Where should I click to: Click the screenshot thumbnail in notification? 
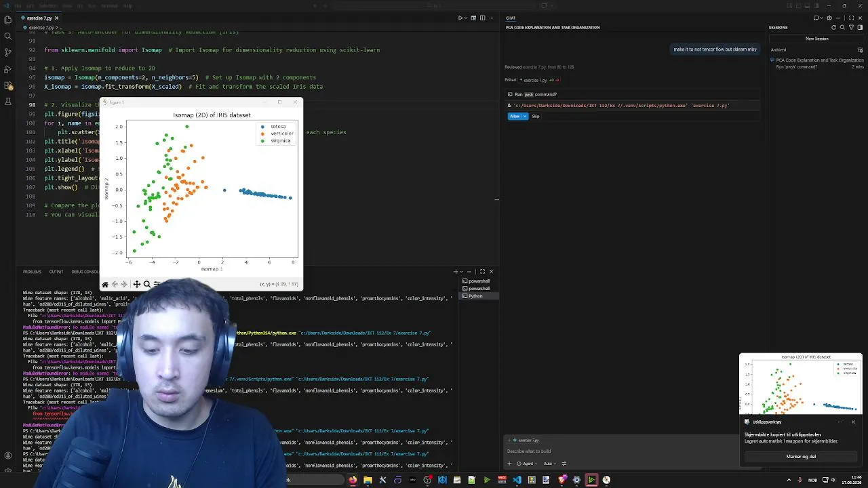point(801,384)
